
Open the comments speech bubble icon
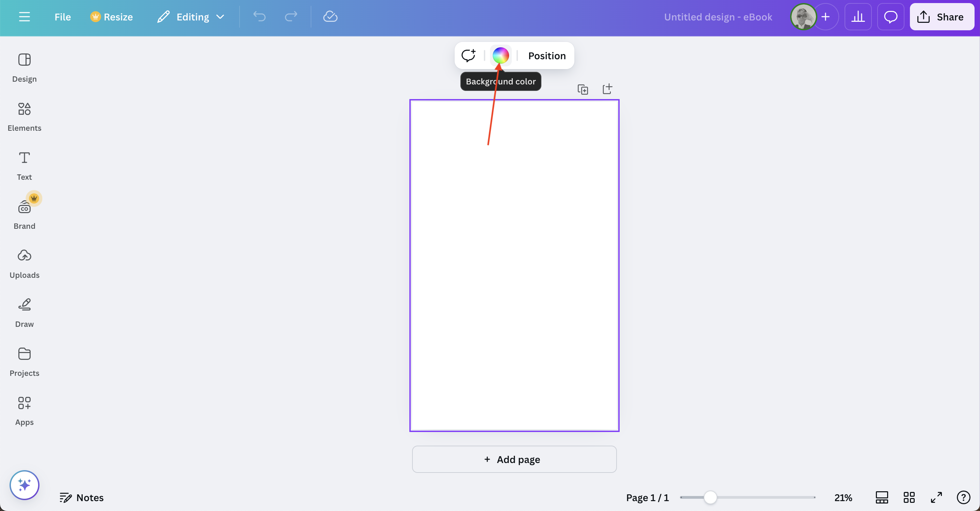891,17
